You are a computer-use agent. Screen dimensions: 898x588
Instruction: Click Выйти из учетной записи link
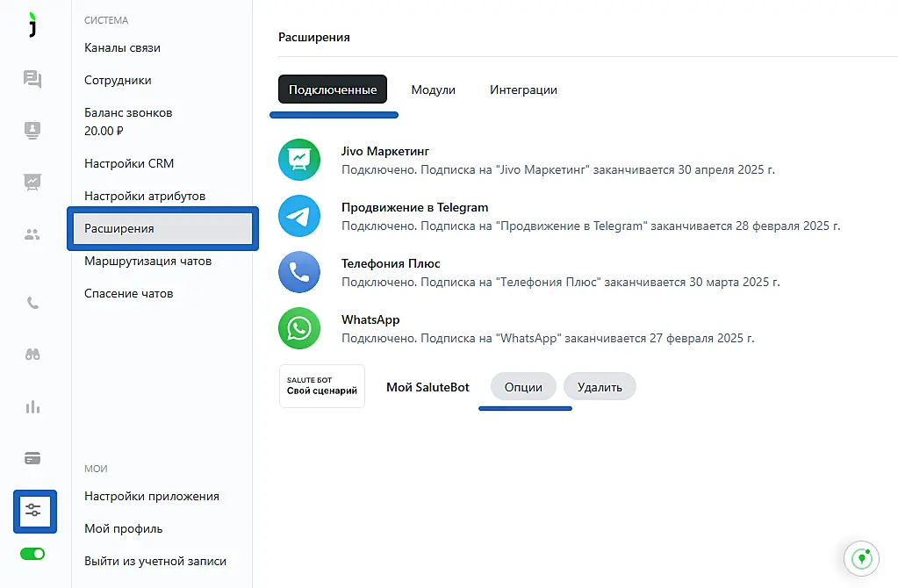click(155, 561)
